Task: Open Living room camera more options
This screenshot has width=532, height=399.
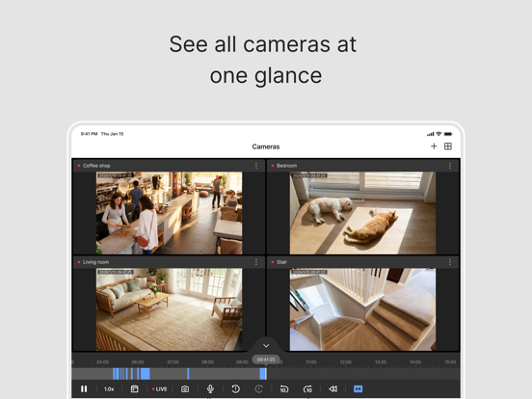Action: point(256,262)
